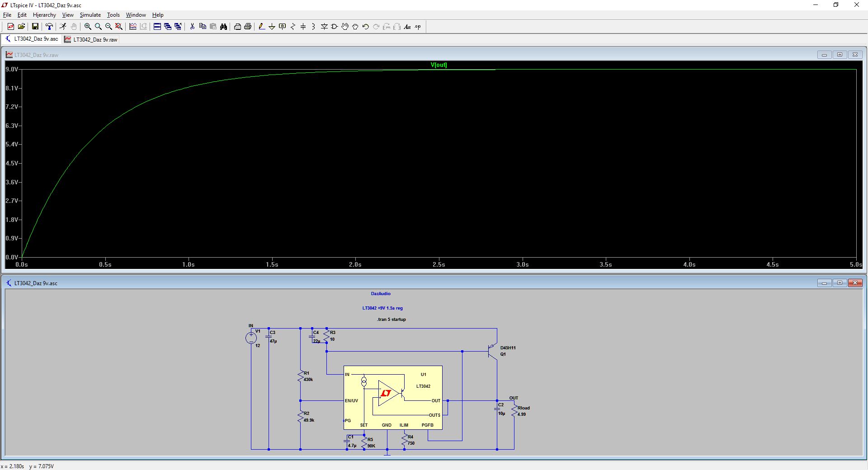Select the Drag hand tool
The image size is (868, 470).
[355, 27]
